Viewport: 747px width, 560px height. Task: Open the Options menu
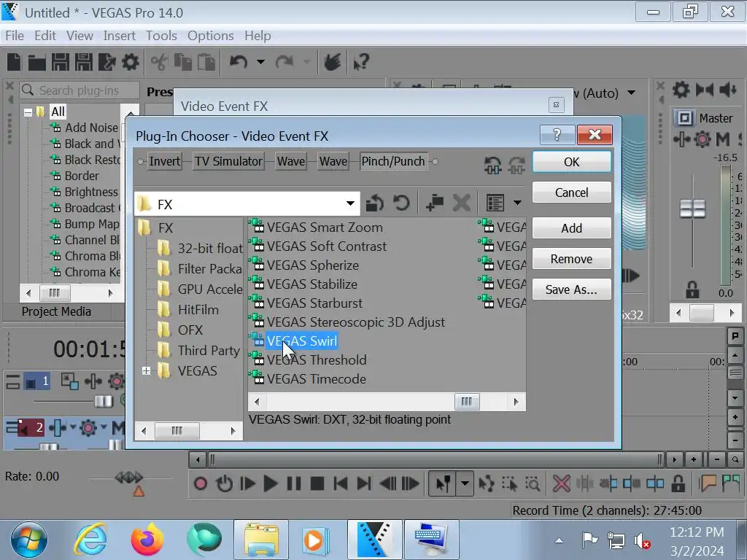pos(211,36)
